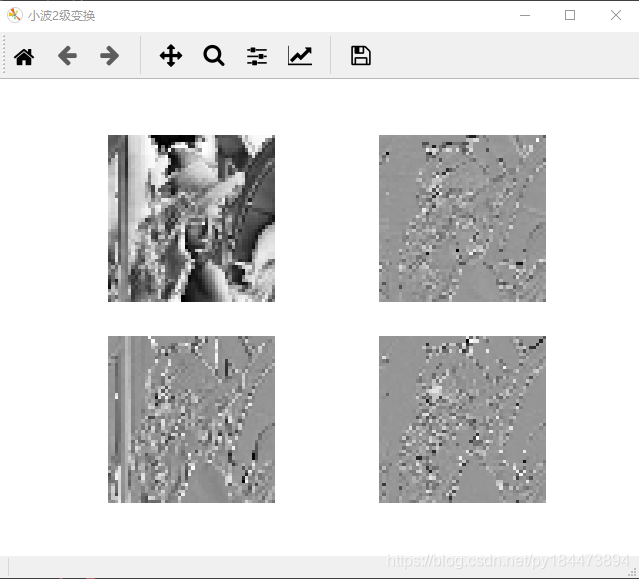Go forward to the next view
The width and height of the screenshot is (639, 579).
[110, 56]
